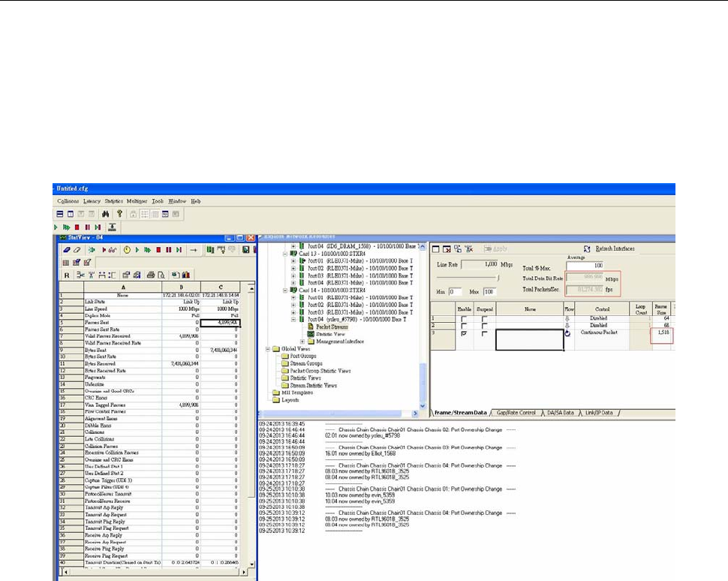Click the R button in StatView toolbar
The width and height of the screenshot is (728, 581).
click(67, 275)
